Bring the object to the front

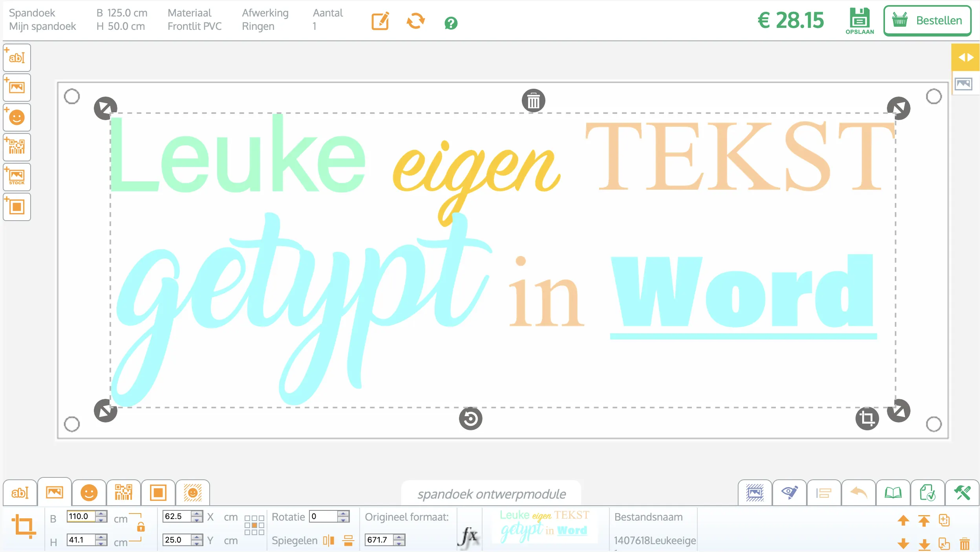pyautogui.click(x=924, y=521)
